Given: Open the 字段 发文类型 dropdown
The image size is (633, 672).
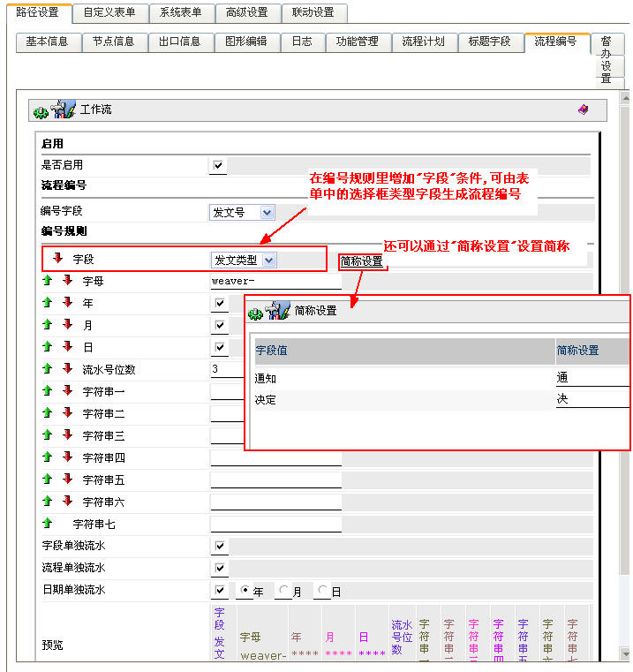Looking at the screenshot, I should pyautogui.click(x=244, y=260).
